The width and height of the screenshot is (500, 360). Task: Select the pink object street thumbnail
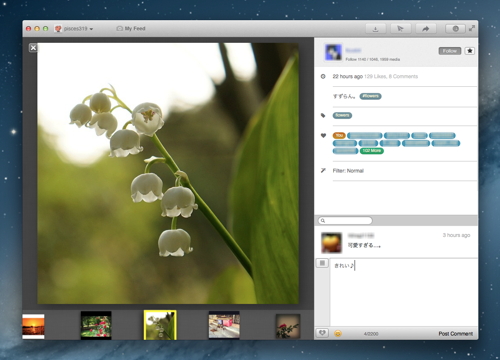click(x=224, y=325)
